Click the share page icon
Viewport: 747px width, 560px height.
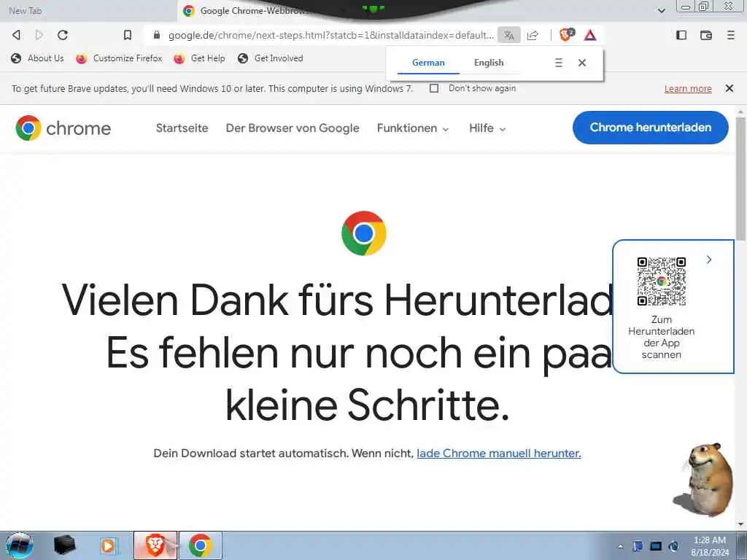click(x=533, y=35)
